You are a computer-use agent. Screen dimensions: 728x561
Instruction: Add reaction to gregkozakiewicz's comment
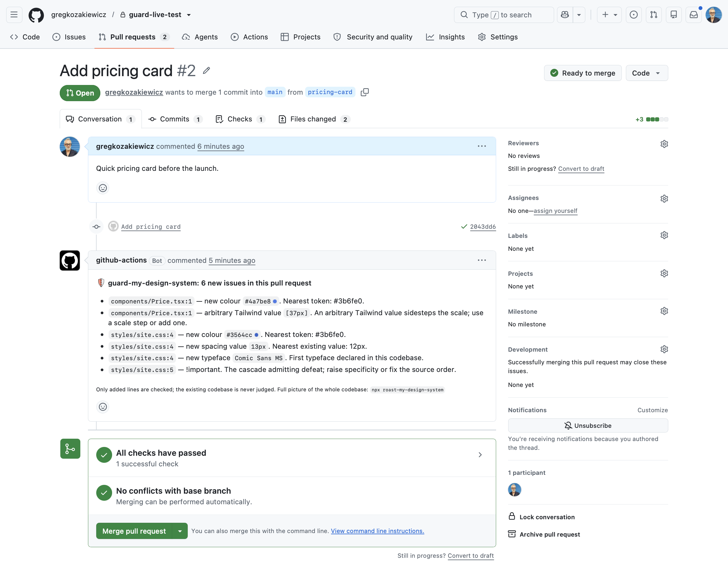103,188
